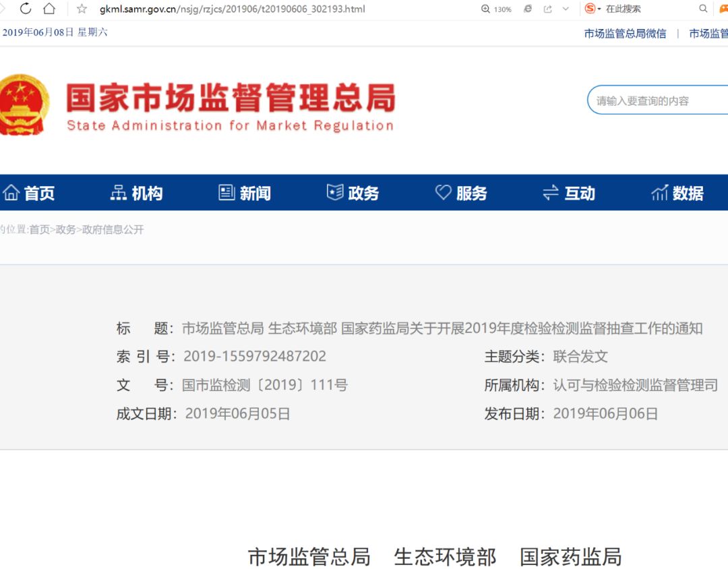Open the Sogou search engine selector
Screen dimensions: 728x569
tap(593, 9)
